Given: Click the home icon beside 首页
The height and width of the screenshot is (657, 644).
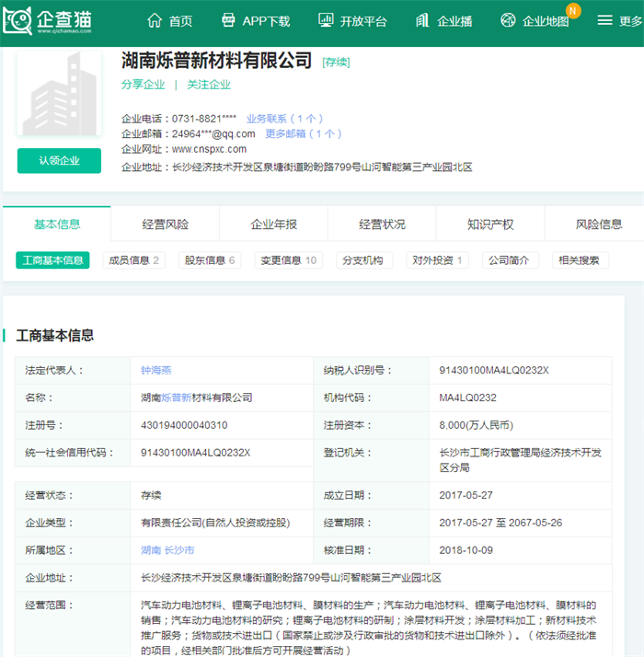Looking at the screenshot, I should [155, 21].
